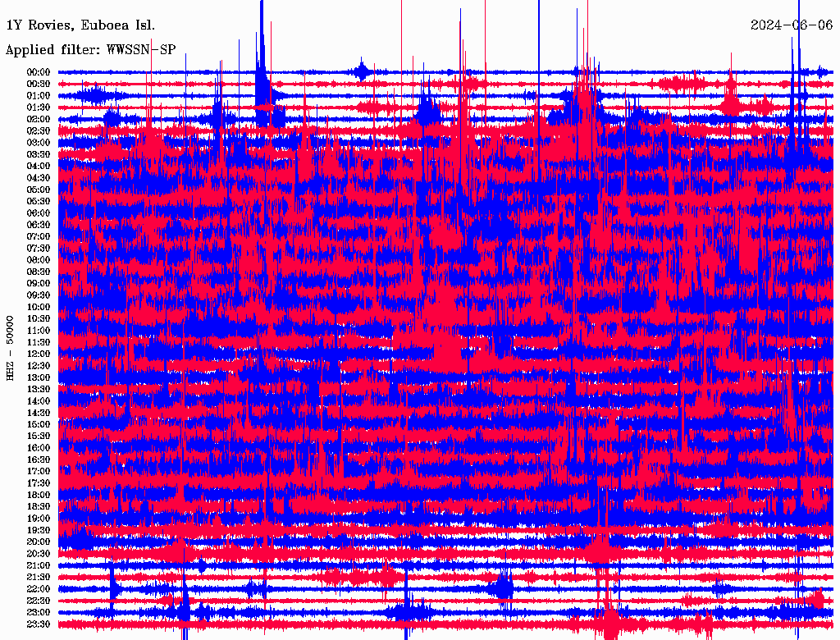Select the 09:00 time label
Screen dimensions: 840x640
39,284
